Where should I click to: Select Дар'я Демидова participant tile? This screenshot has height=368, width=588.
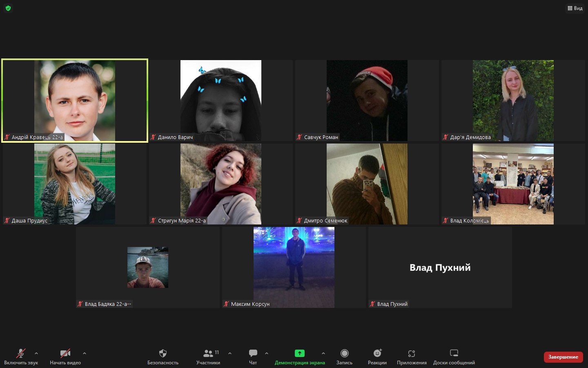[x=513, y=101]
